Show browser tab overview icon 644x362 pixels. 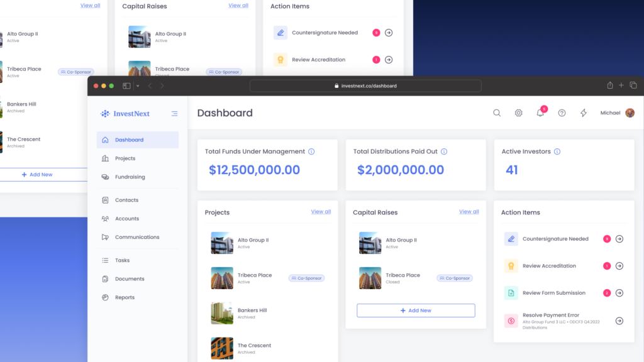[x=633, y=85]
